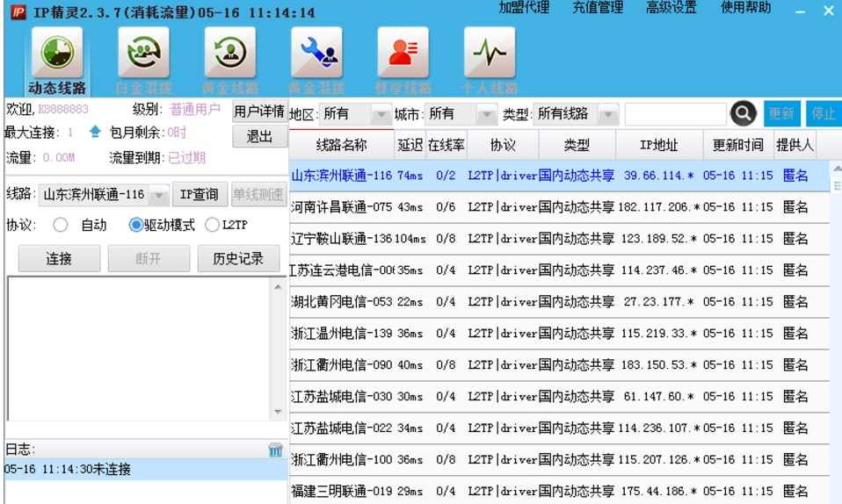Select row 浙江衢州电信-100

click(559, 459)
